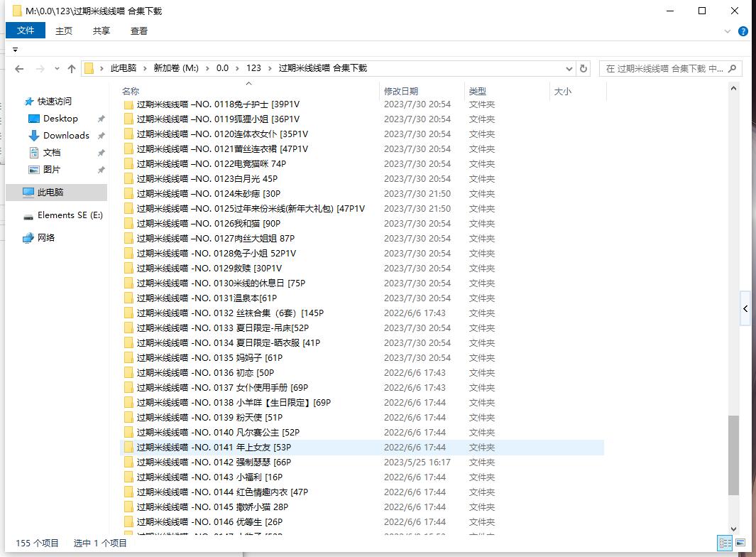
Task: Click 123 in address breadcrumb
Action: tap(253, 68)
